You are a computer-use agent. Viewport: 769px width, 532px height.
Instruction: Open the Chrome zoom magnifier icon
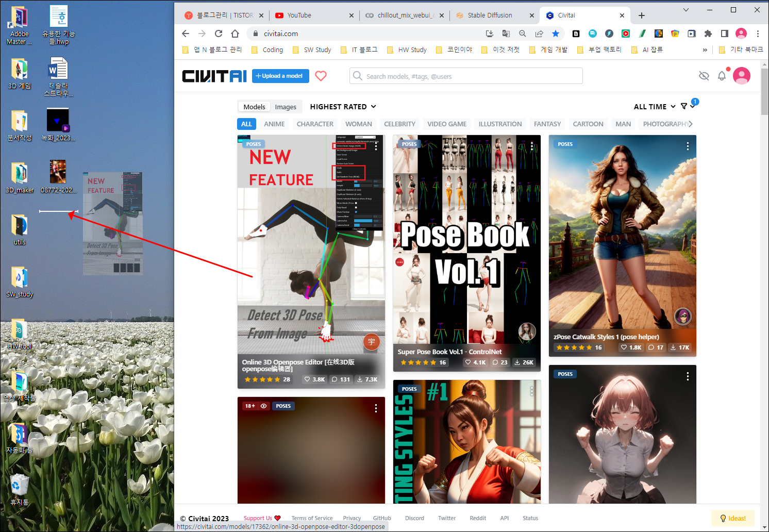click(x=523, y=34)
